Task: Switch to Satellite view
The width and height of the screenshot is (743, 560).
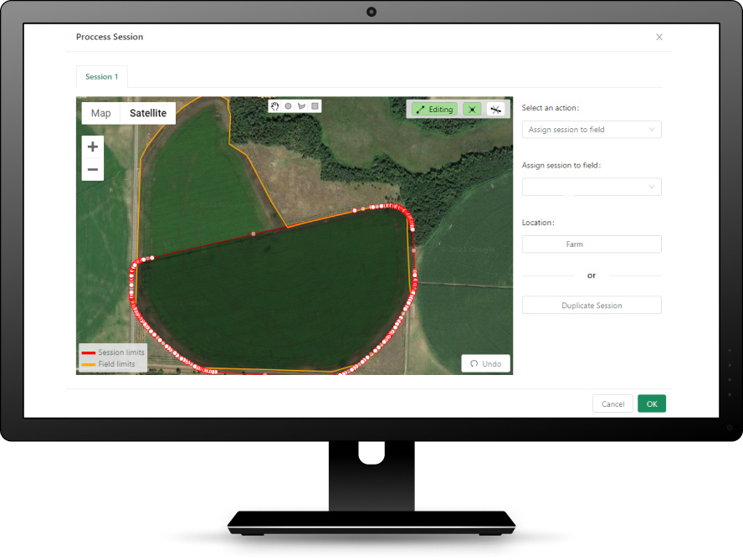Action: 148,113
